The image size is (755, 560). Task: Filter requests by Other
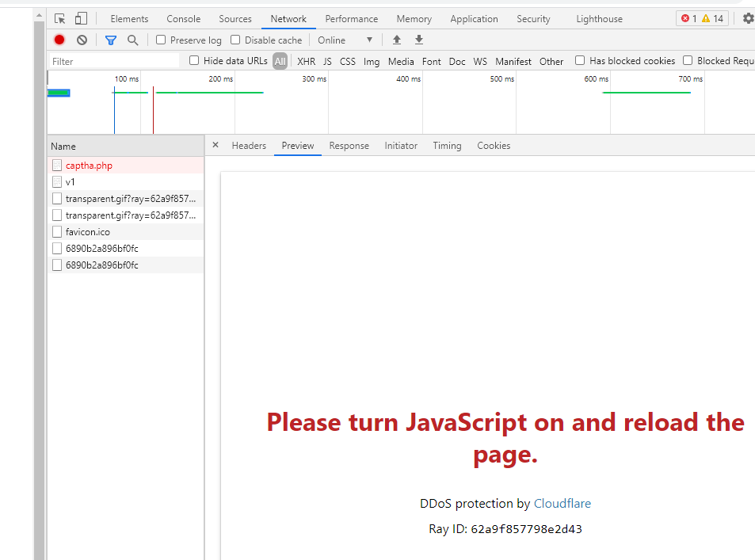click(x=551, y=61)
